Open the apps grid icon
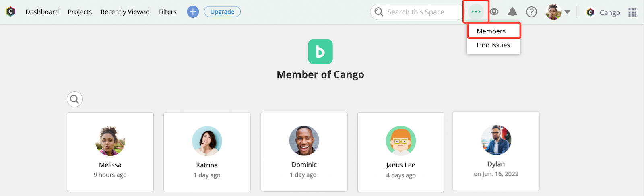The image size is (644, 196). (632, 12)
